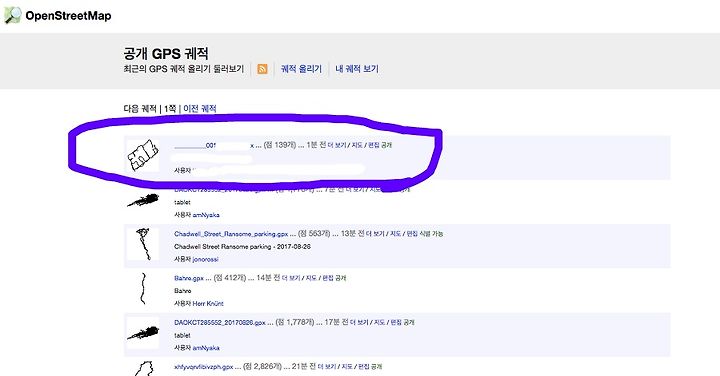Image resolution: width=720 pixels, height=376 pixels.
Task: Click 더 보기 in the 1,778-point DACKCT row
Action: pyautogui.click(x=359, y=323)
